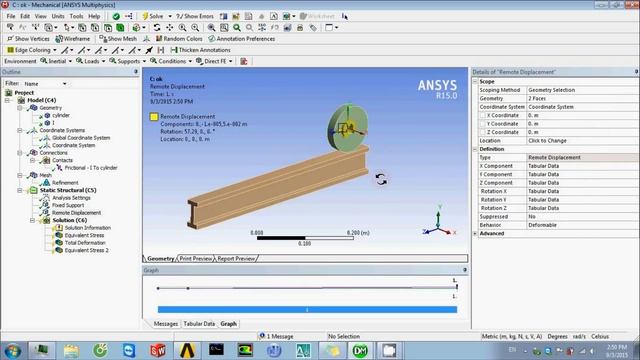Image resolution: width=640 pixels, height=360 pixels.
Task: Switch to the Print Preview tab
Action: coord(196,259)
